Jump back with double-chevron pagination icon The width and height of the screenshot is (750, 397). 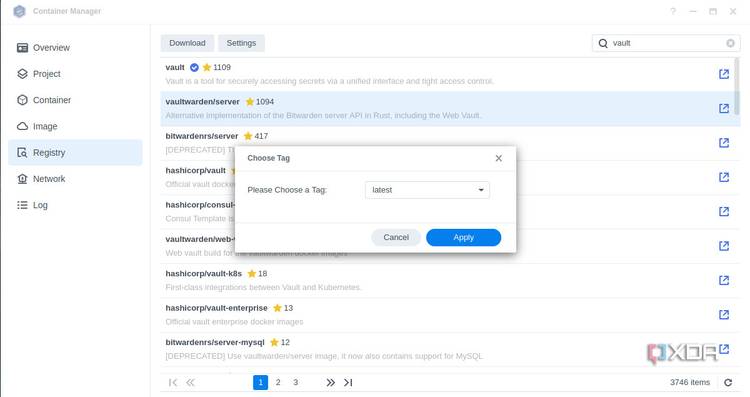click(190, 382)
